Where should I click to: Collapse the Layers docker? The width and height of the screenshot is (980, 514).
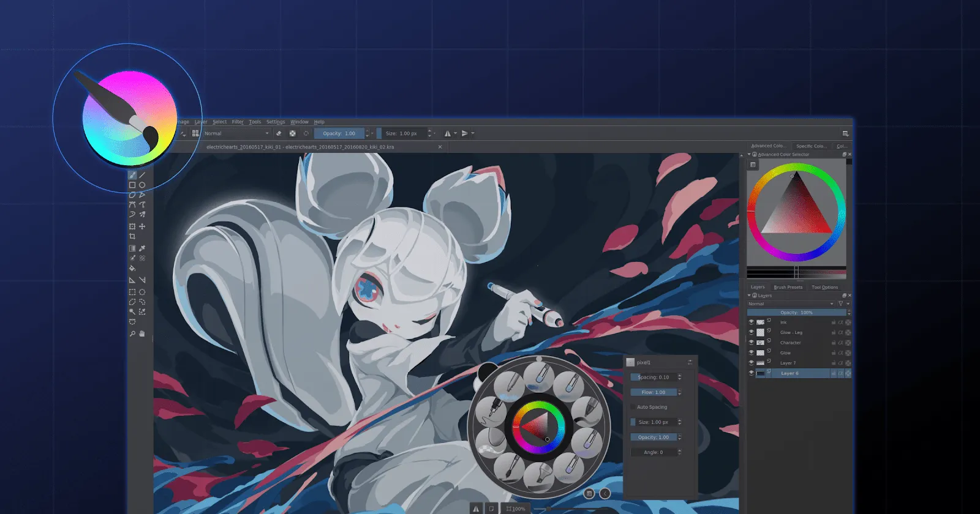pos(749,295)
